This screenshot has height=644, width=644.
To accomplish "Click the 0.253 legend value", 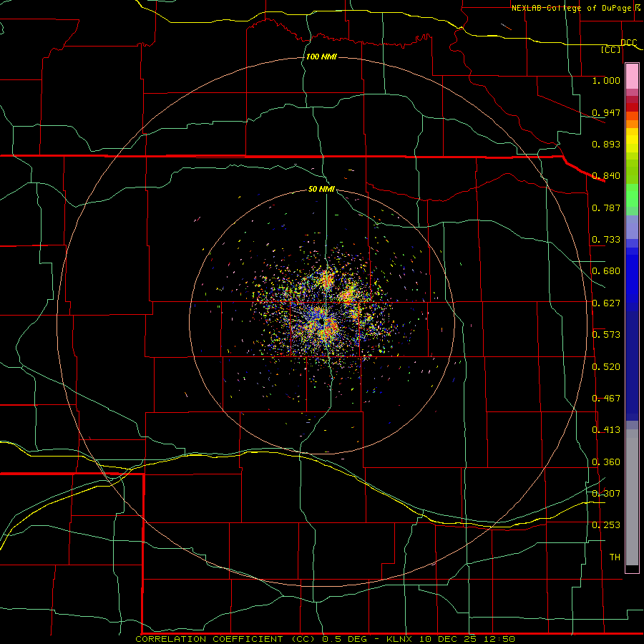I will [x=606, y=525].
